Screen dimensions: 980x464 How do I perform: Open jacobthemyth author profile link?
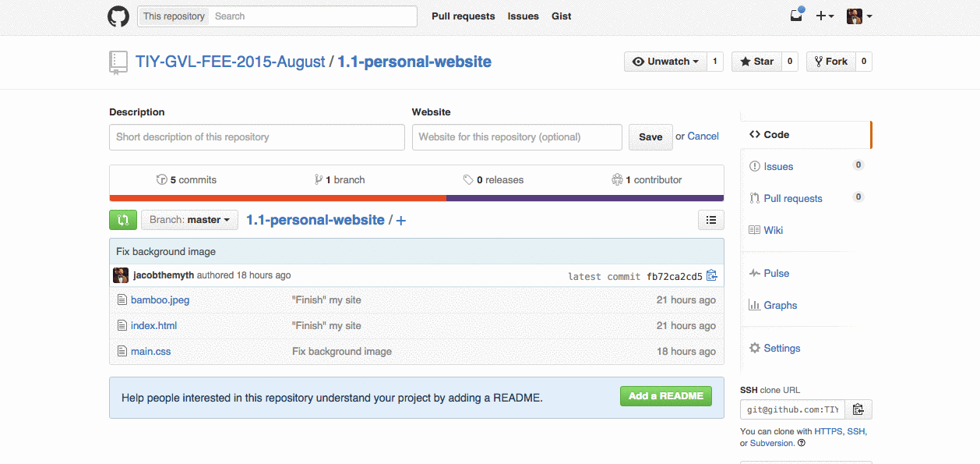pos(164,275)
